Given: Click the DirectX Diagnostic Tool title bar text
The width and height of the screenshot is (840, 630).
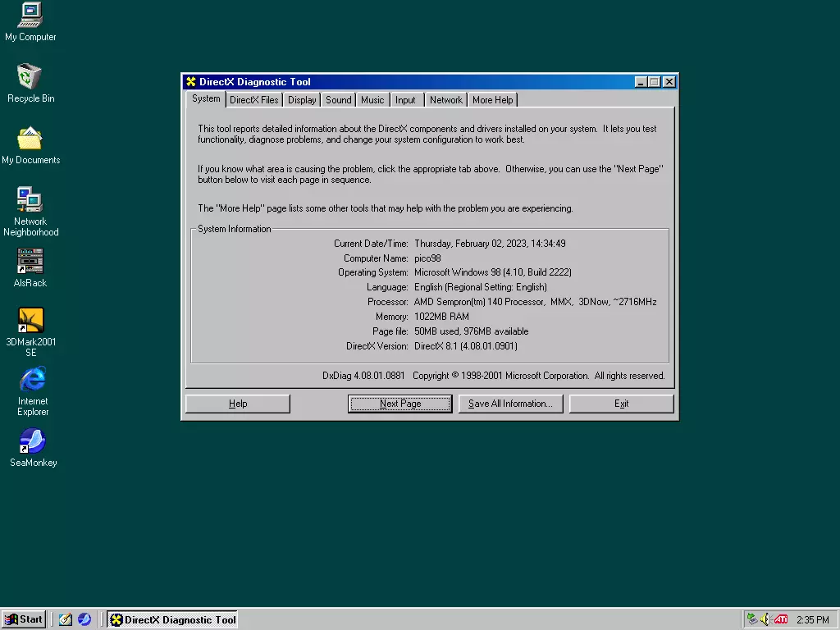Looking at the screenshot, I should [x=255, y=82].
